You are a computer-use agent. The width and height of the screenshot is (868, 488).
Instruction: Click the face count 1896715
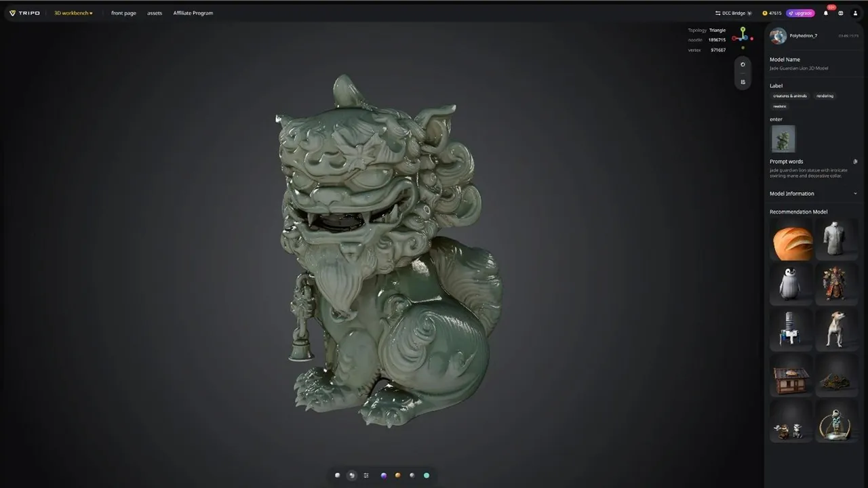[717, 39]
